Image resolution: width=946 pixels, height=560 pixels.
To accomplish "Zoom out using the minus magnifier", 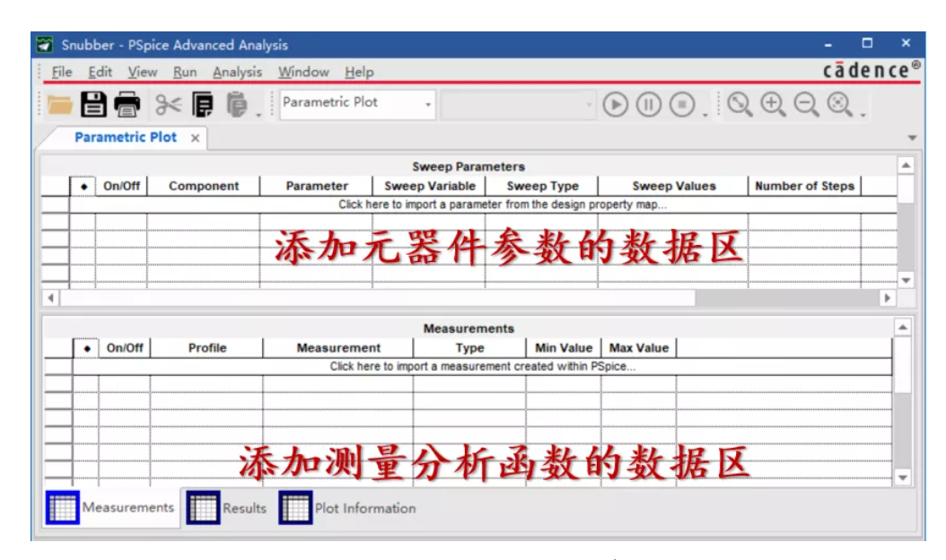I will click(x=806, y=104).
